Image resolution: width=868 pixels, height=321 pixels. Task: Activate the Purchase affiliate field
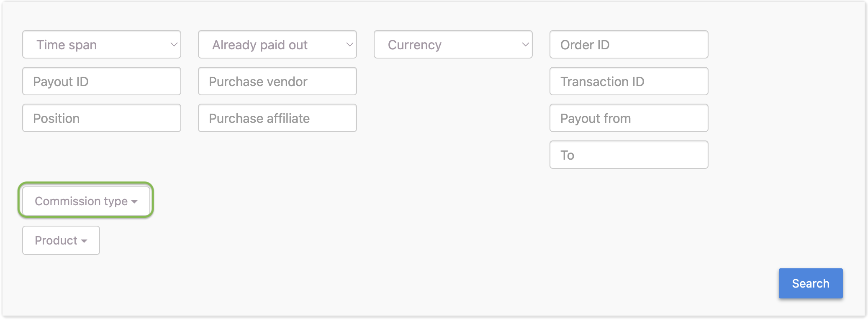tap(277, 118)
